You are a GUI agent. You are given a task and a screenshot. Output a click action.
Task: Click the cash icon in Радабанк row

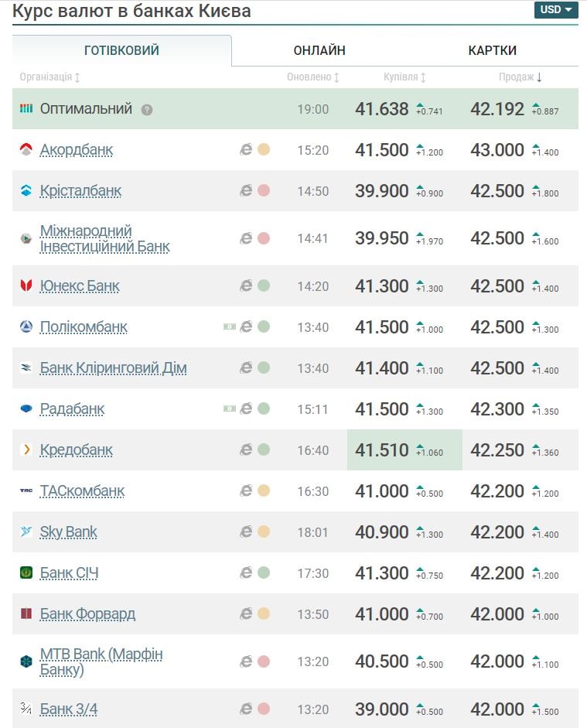[x=229, y=409]
